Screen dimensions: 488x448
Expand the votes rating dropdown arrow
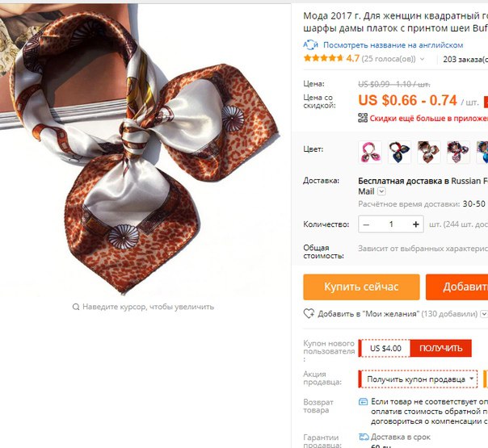point(422,59)
